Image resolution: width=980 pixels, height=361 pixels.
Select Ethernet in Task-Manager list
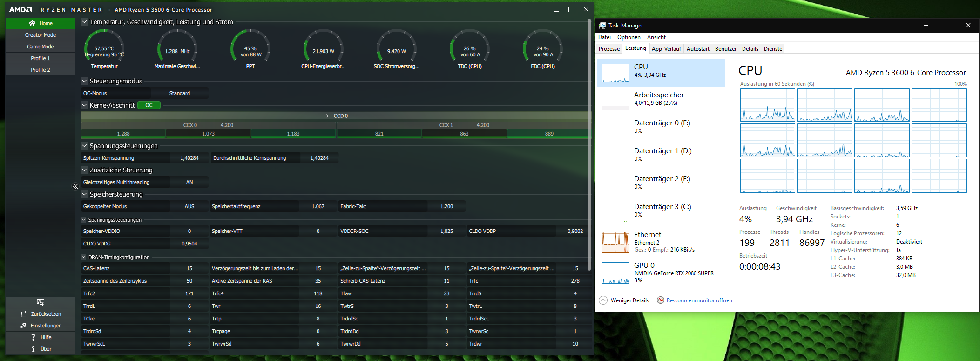click(x=661, y=242)
